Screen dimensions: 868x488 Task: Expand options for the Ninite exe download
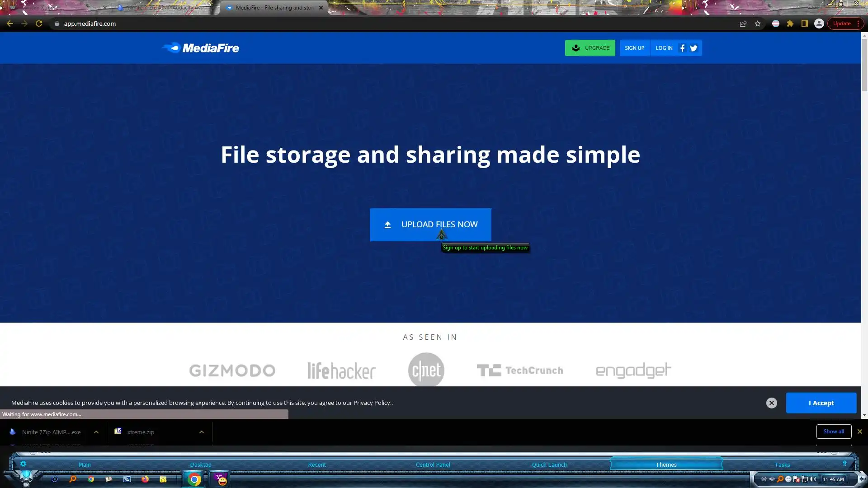[96, 432]
